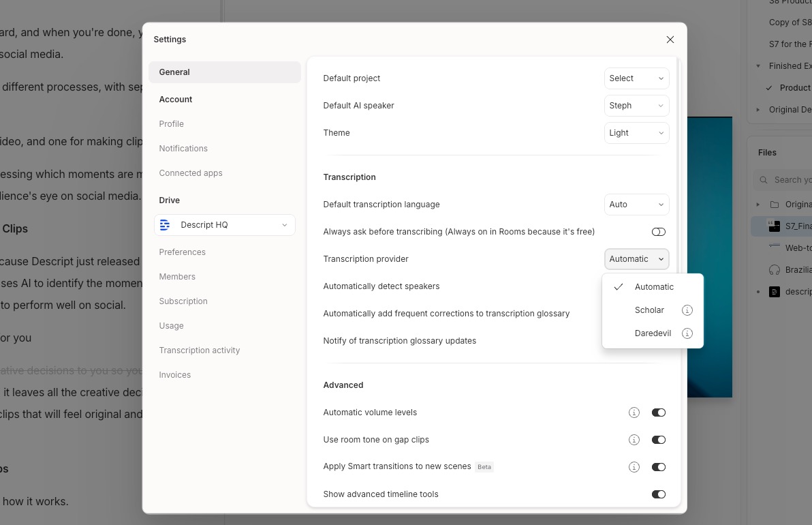Turn off Use room tone on gap clips
Image resolution: width=812 pixels, height=525 pixels.
(x=658, y=440)
